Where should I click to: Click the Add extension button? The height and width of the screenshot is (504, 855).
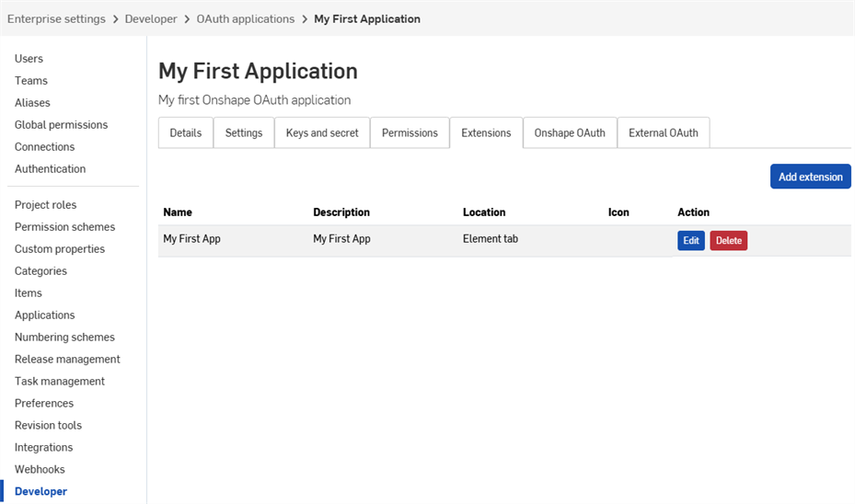point(810,177)
